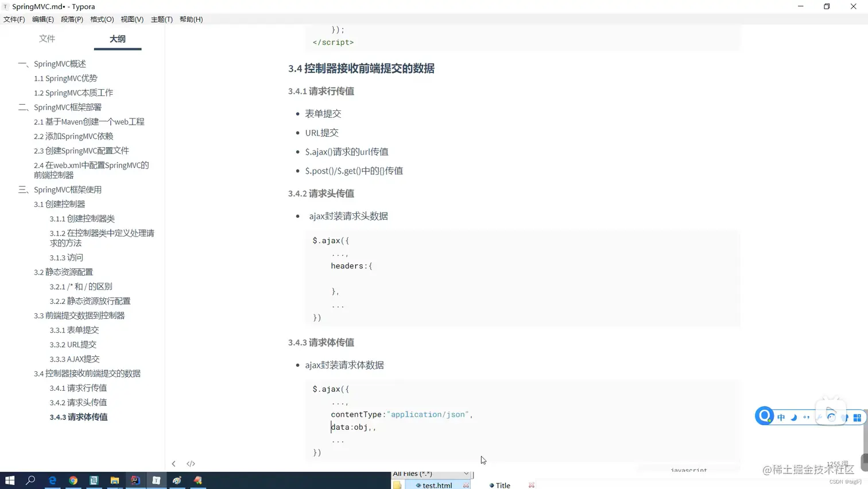Launch Microsoft Edge from the taskbar
Viewport: 868px width, 489px height.
(x=52, y=480)
